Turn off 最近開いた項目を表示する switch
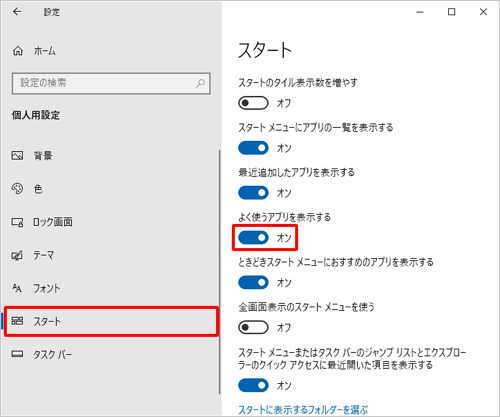The image size is (500, 417). point(253,385)
